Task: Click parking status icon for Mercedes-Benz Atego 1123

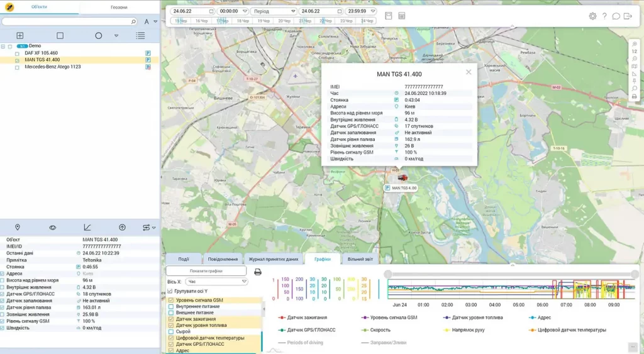Action: click(148, 67)
